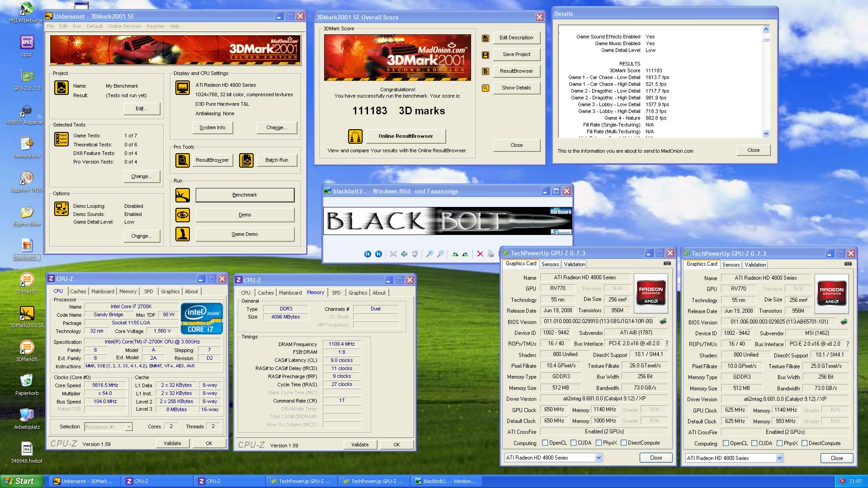
Task: Click the ResultBrowser magnifier icon under Pro Tools
Action: pyautogui.click(x=183, y=160)
